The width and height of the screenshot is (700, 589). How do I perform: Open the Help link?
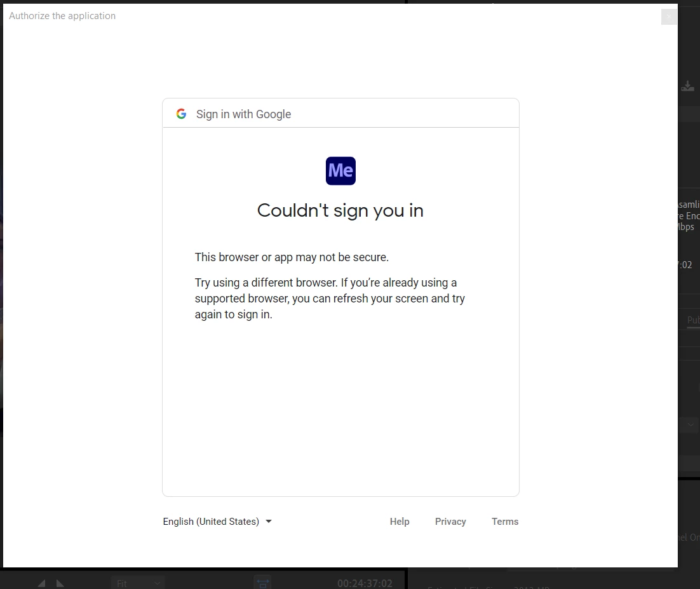point(400,522)
